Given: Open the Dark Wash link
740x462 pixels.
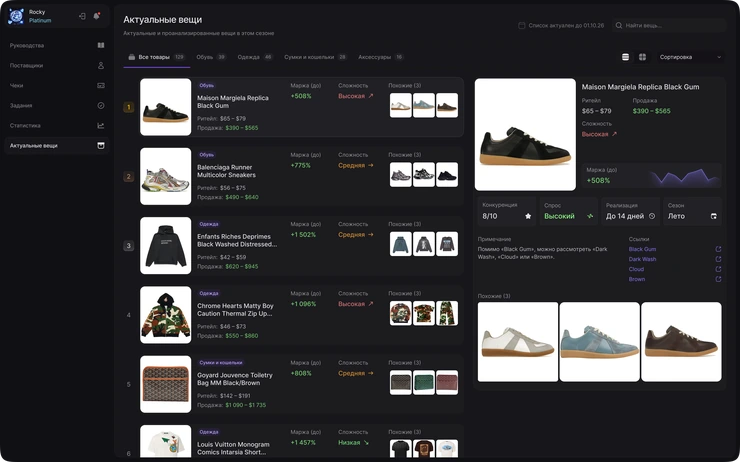Looking at the screenshot, I should [642, 259].
